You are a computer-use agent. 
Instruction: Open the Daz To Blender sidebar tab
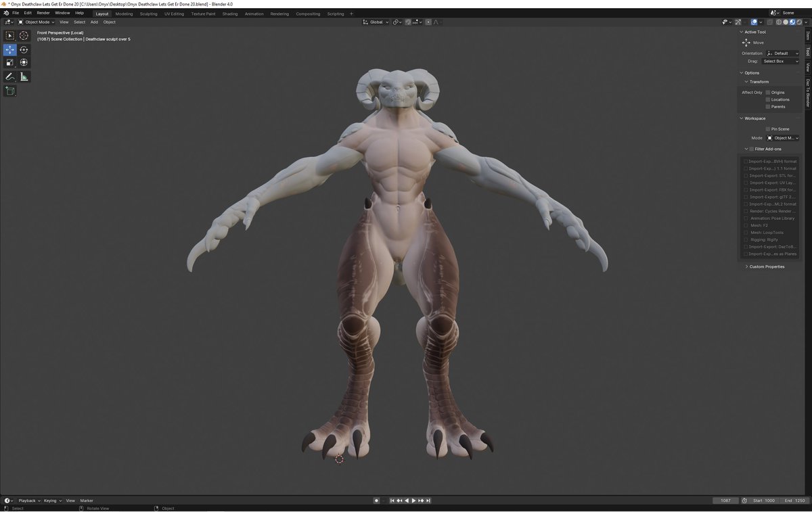[x=808, y=93]
